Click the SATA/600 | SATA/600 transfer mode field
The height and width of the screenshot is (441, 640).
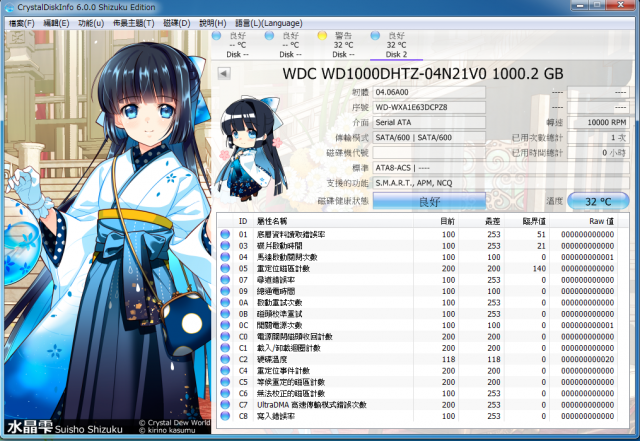429,138
